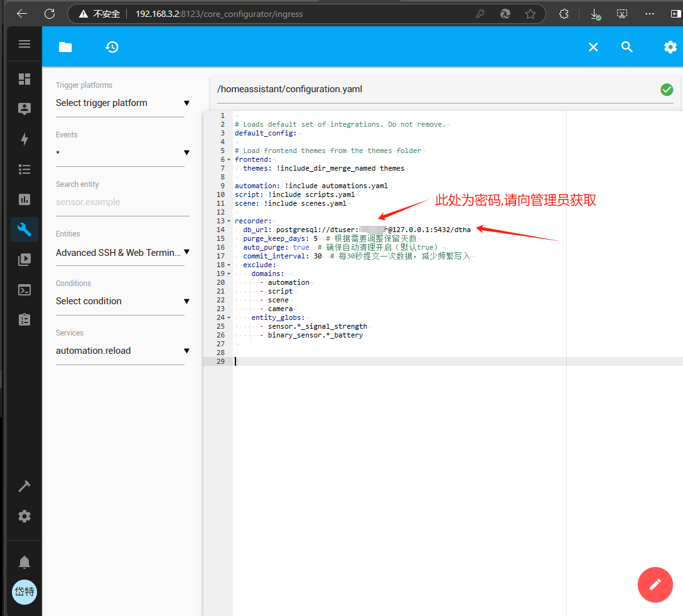
Task: Open editor settings gear in blue toolbar
Action: click(x=670, y=47)
